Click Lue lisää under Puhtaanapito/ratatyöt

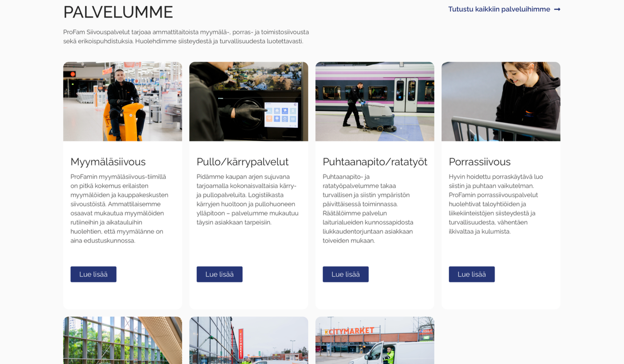coord(345,274)
